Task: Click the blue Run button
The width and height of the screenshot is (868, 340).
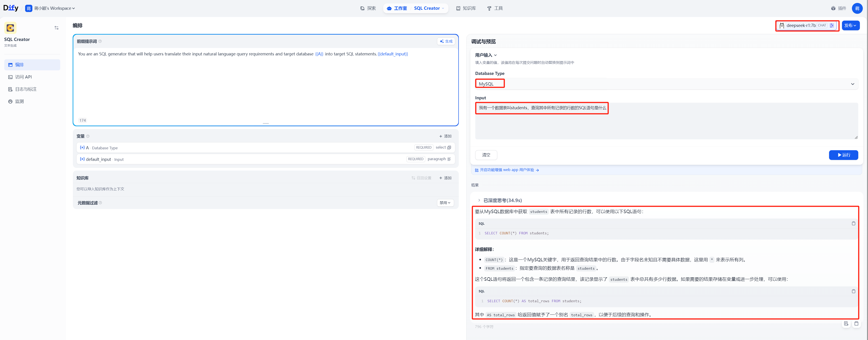Action: [843, 155]
